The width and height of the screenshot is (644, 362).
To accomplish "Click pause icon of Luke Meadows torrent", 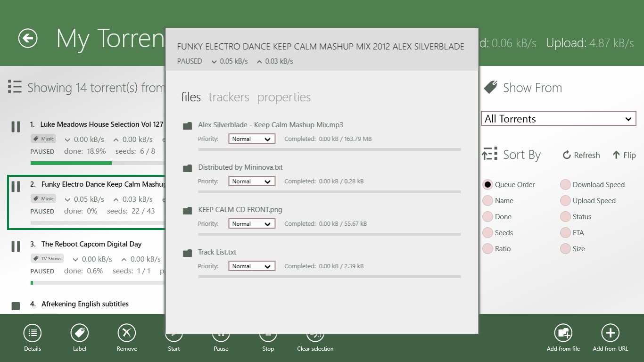I will pyautogui.click(x=16, y=127).
